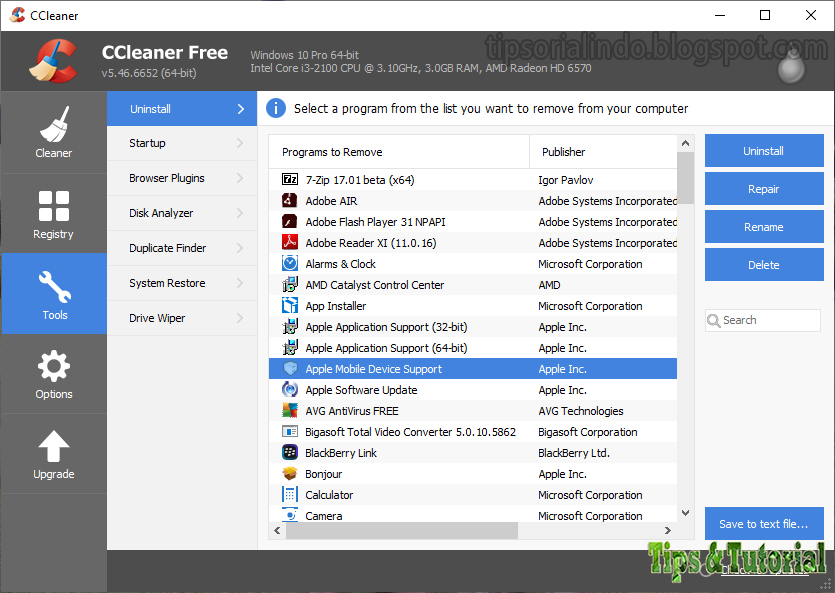
Task: Click the Delete button
Action: (764, 265)
